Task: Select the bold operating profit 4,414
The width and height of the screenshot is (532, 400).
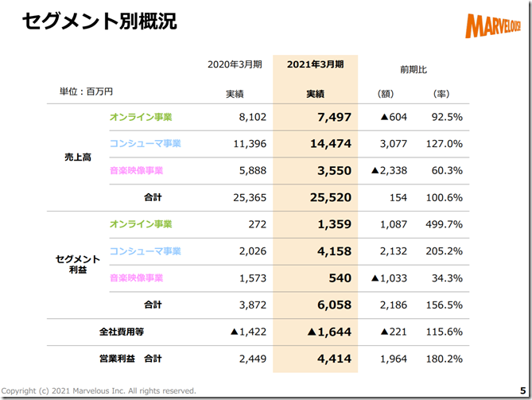Action: pyautogui.click(x=335, y=359)
